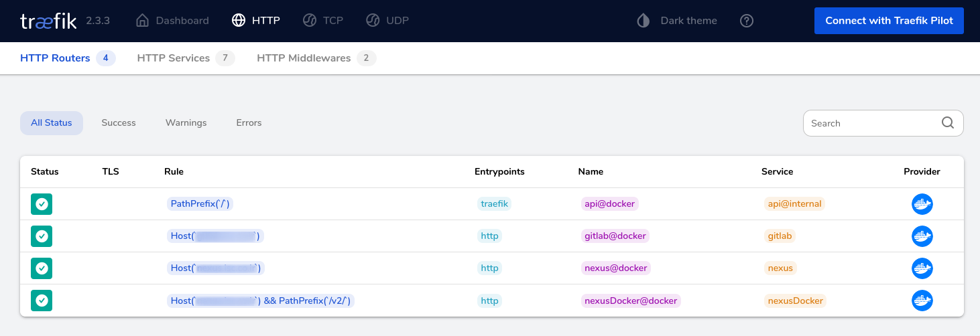Filter routers by Success status

tap(119, 123)
